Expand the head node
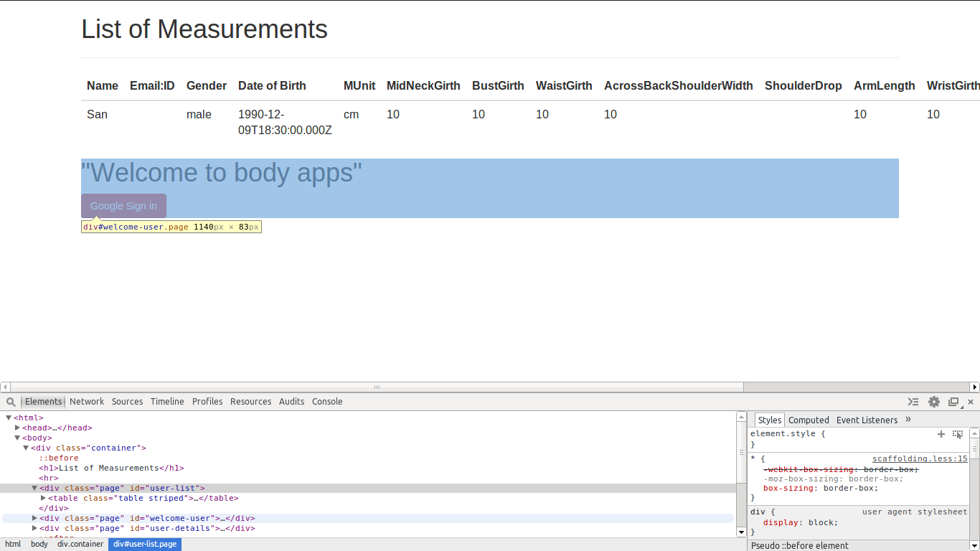 pyautogui.click(x=17, y=428)
